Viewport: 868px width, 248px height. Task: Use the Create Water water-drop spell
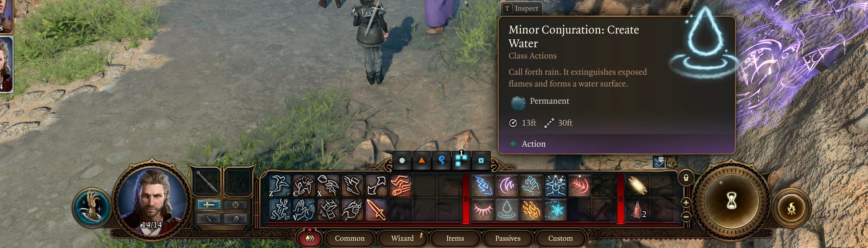pos(506,209)
